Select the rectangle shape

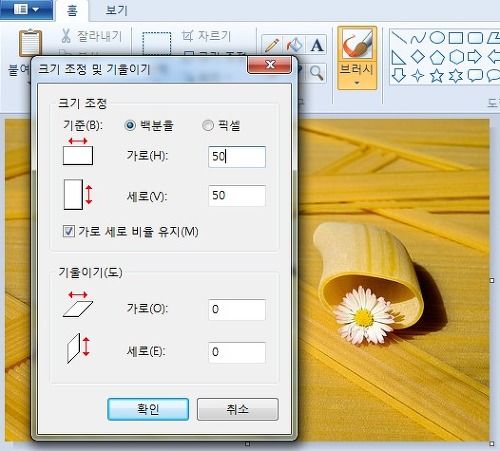point(456,38)
